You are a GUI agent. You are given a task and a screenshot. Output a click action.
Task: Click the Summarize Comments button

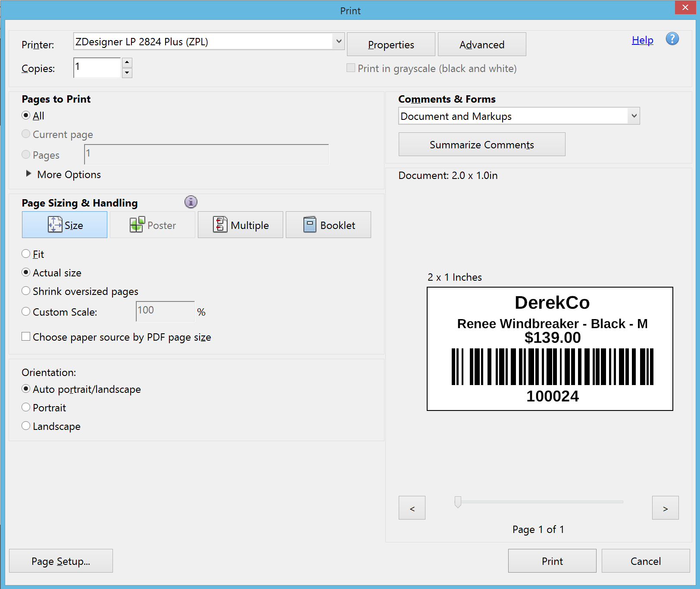[x=481, y=144]
